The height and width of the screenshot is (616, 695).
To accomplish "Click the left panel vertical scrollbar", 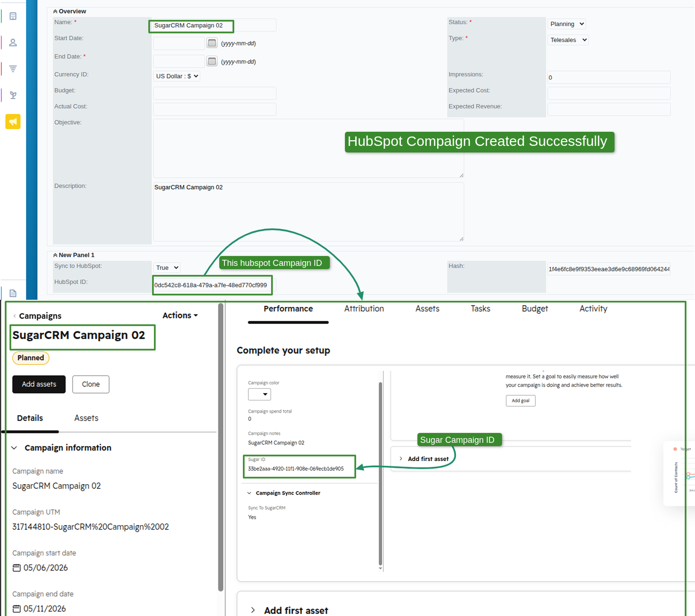I will [221, 447].
